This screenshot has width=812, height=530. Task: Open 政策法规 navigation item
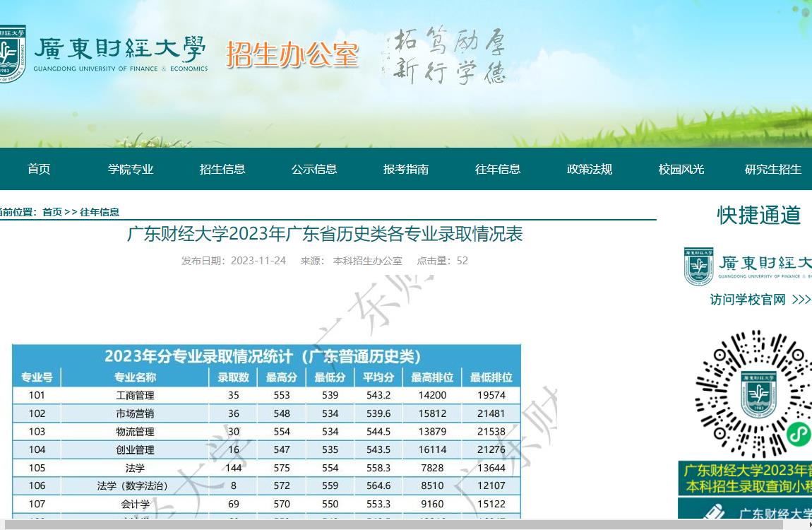[590, 169]
